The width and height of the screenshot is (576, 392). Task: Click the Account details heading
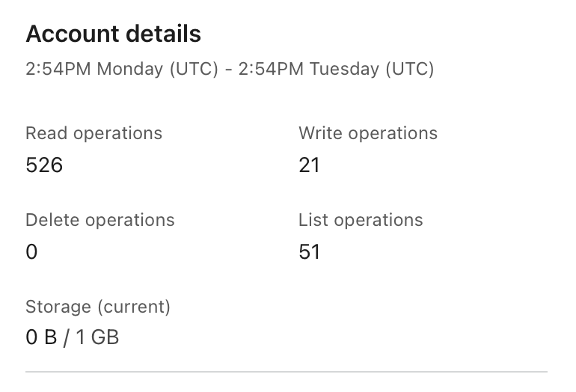coord(113,34)
